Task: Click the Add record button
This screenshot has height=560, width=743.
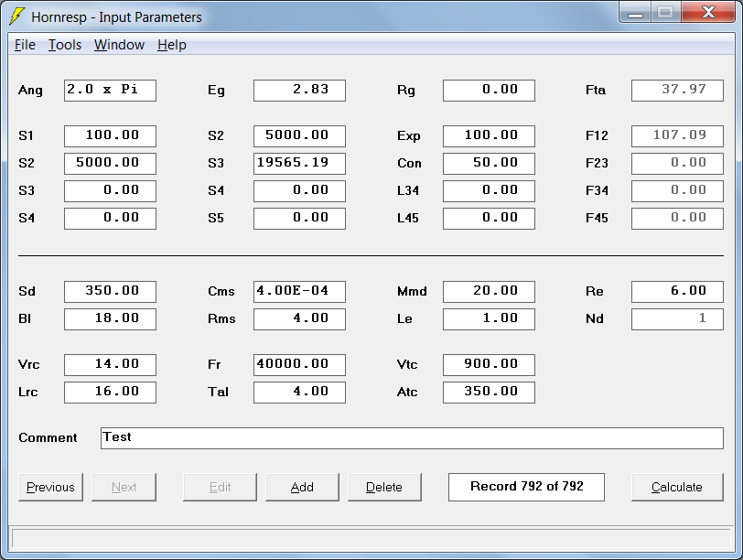Action: pos(302,487)
